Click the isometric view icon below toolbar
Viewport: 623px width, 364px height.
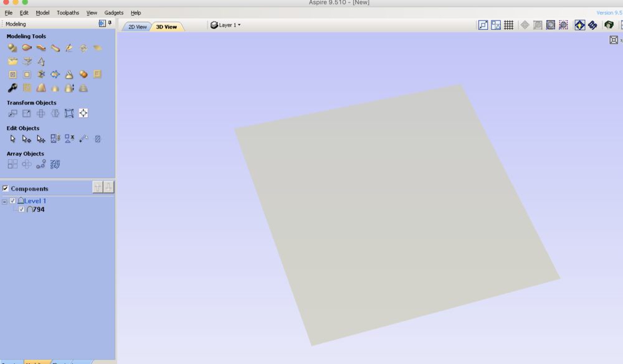614,40
